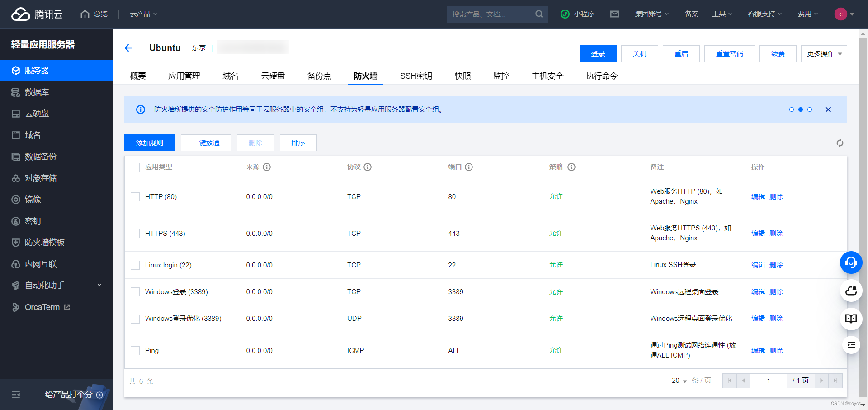Open the floating list menu icon
The height and width of the screenshot is (410, 868).
click(x=851, y=345)
